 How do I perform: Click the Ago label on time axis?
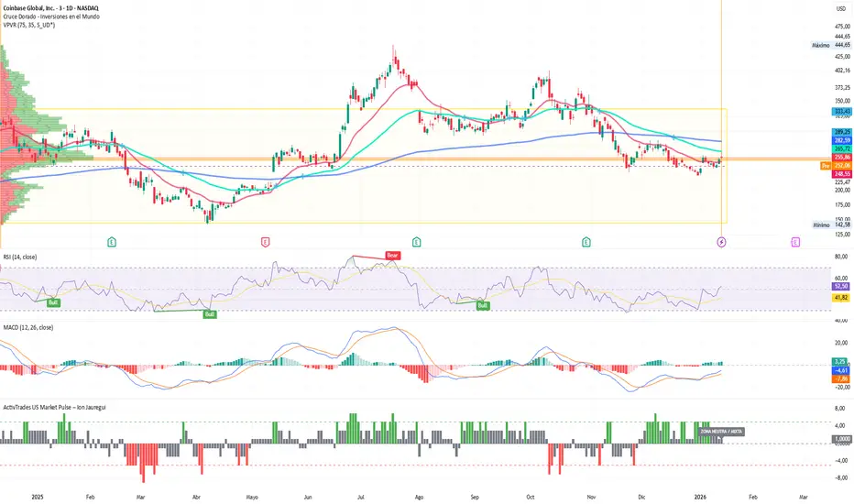(419, 497)
